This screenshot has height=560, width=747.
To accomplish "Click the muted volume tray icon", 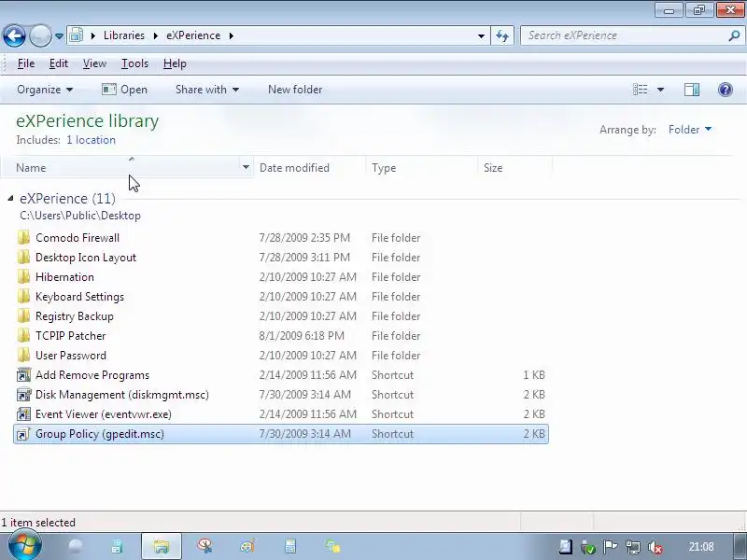I will click(x=655, y=547).
